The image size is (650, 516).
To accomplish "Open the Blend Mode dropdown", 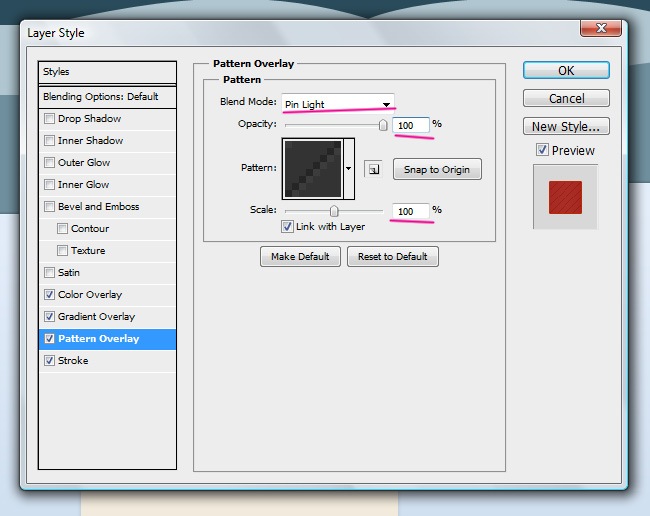I will [x=337, y=104].
